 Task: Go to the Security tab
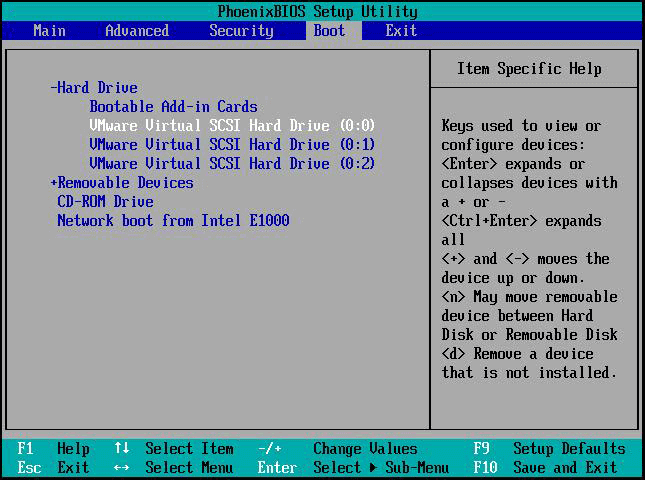pyautogui.click(x=241, y=30)
